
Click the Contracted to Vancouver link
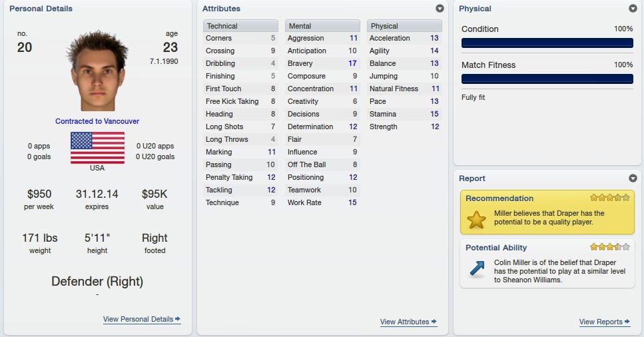click(97, 121)
